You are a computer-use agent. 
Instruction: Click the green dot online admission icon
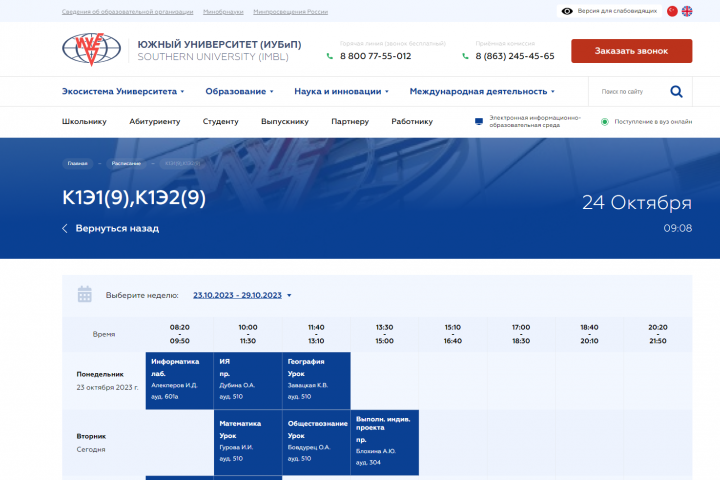click(605, 122)
